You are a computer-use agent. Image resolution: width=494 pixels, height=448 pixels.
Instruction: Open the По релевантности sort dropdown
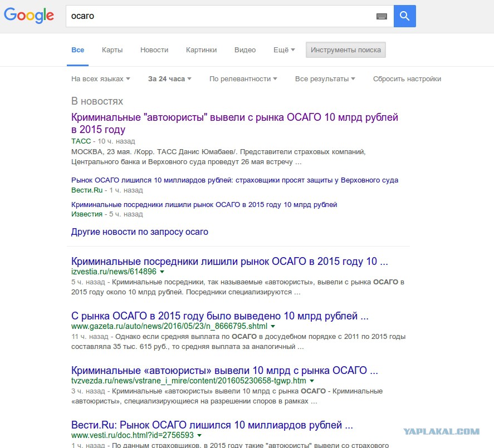coord(243,79)
